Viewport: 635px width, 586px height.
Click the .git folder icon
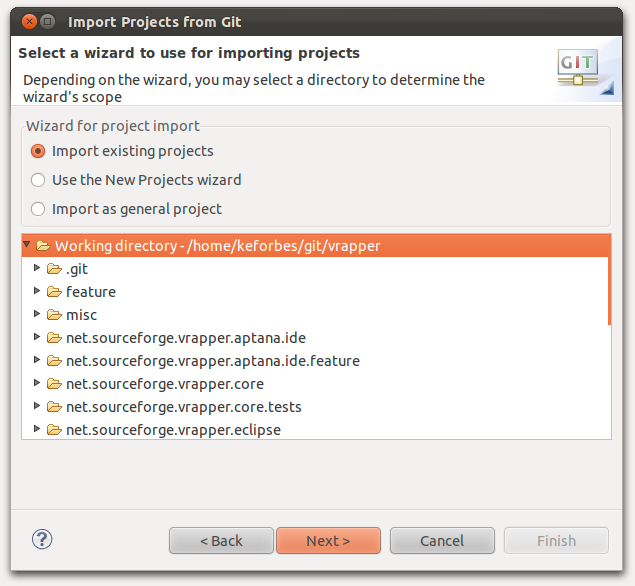54,268
